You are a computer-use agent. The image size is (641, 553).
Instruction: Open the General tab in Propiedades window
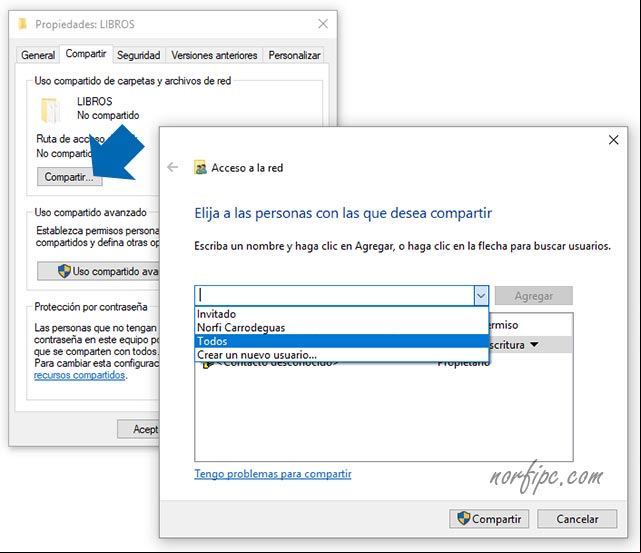[38, 55]
